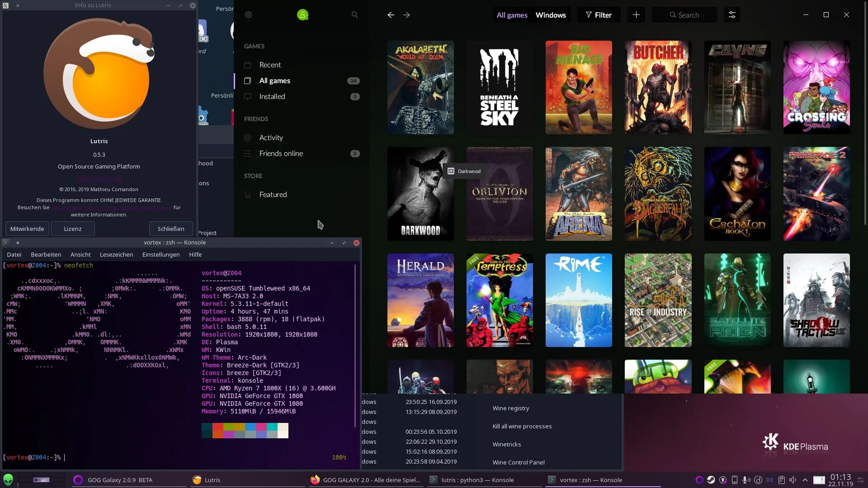Open the clipboard tray icon
This screenshot has height=488, width=868.
click(x=782, y=480)
